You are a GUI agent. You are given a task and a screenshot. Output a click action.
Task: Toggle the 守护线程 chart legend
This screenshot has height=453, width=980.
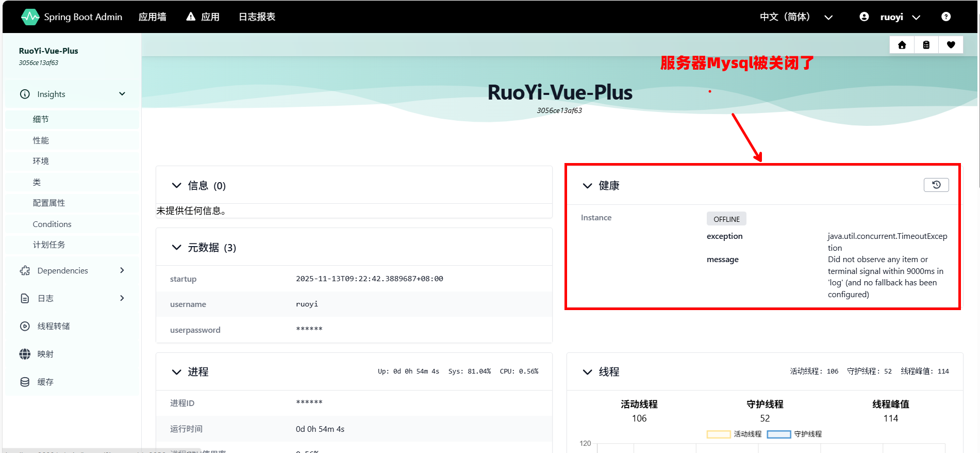pyautogui.click(x=794, y=434)
